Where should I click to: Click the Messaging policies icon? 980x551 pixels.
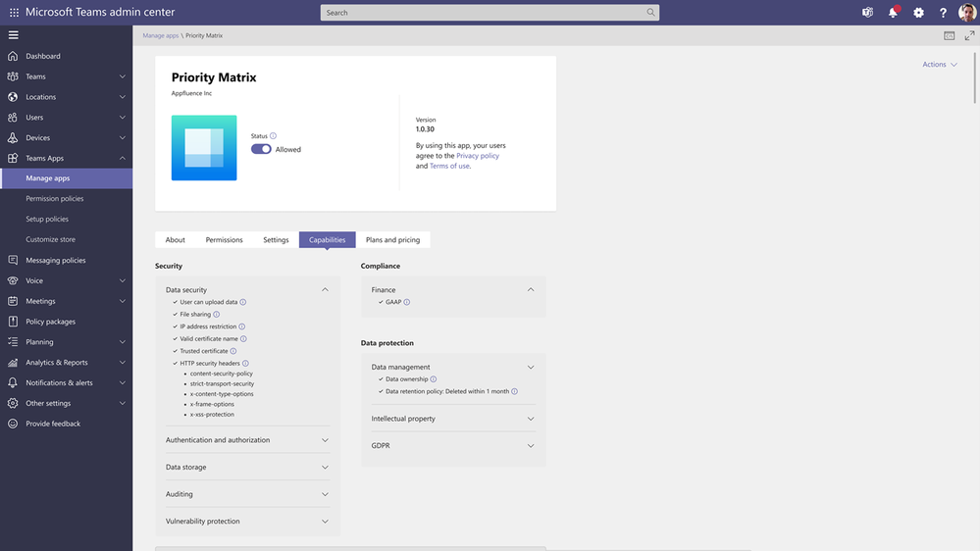pyautogui.click(x=13, y=260)
